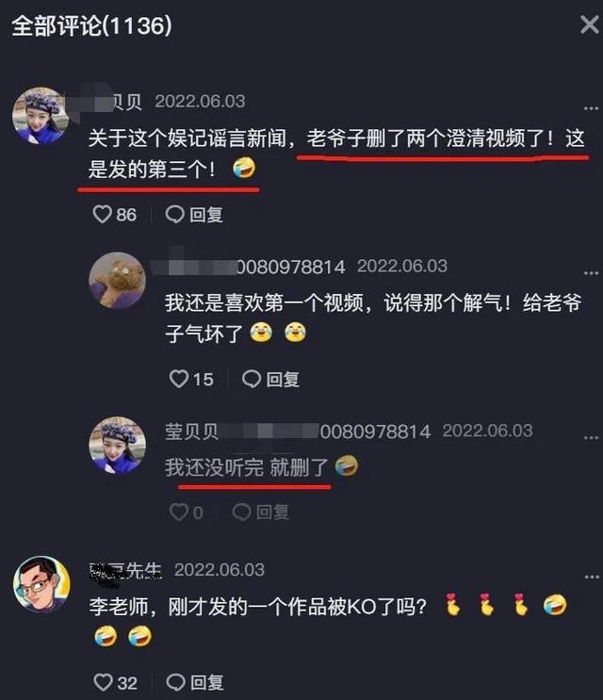Reply to the comment with 86 likes
Screen dimensions: 603x700
coord(194,214)
